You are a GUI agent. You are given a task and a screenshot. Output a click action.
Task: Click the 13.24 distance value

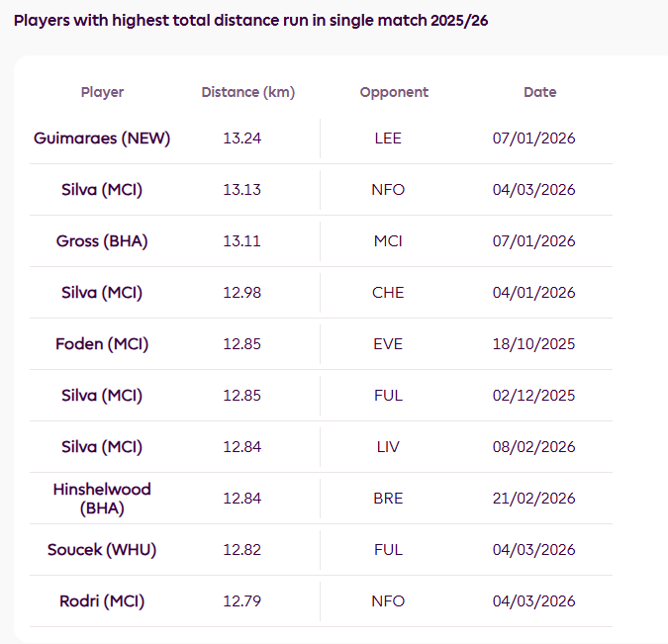pyautogui.click(x=242, y=138)
